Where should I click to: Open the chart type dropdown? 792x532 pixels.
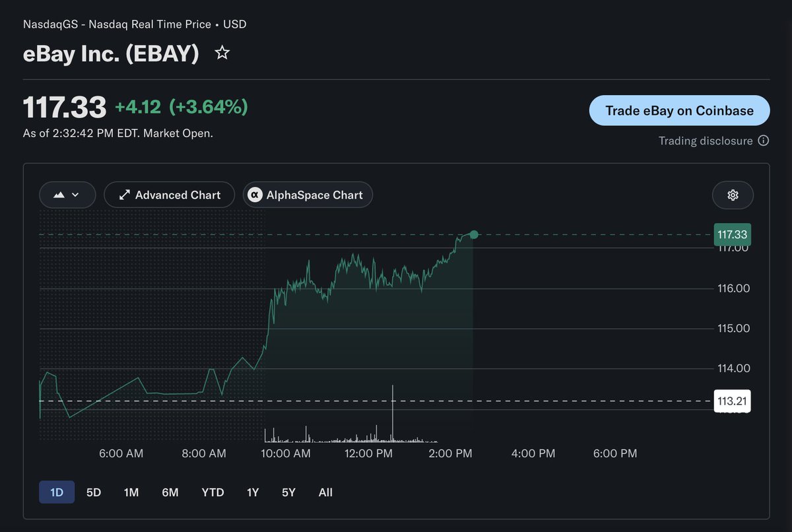(67, 195)
